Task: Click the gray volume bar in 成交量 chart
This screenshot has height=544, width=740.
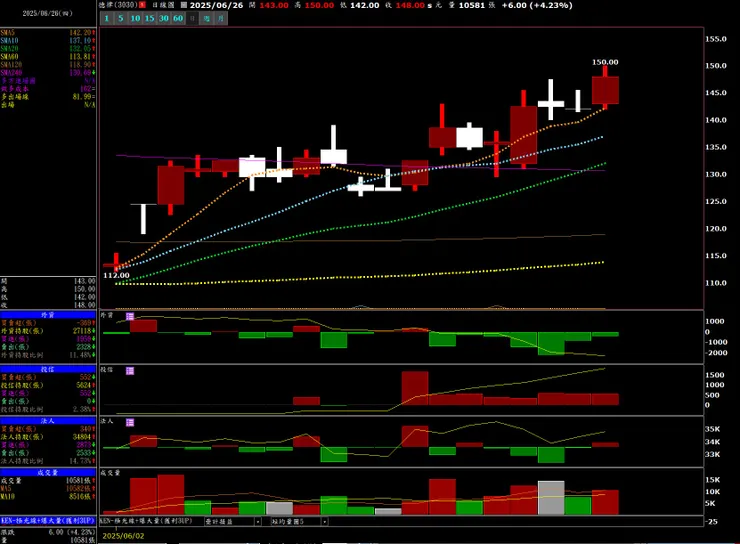Action: [x=551, y=498]
